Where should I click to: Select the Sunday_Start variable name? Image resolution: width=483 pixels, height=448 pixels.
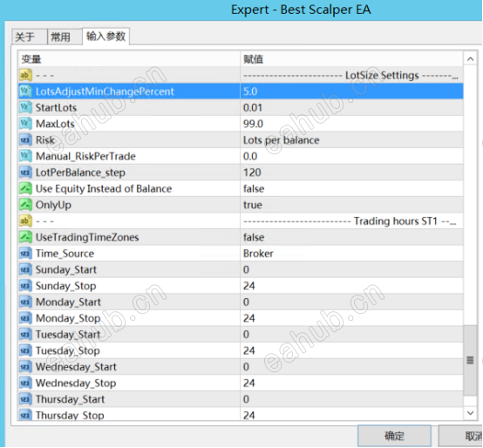point(66,269)
